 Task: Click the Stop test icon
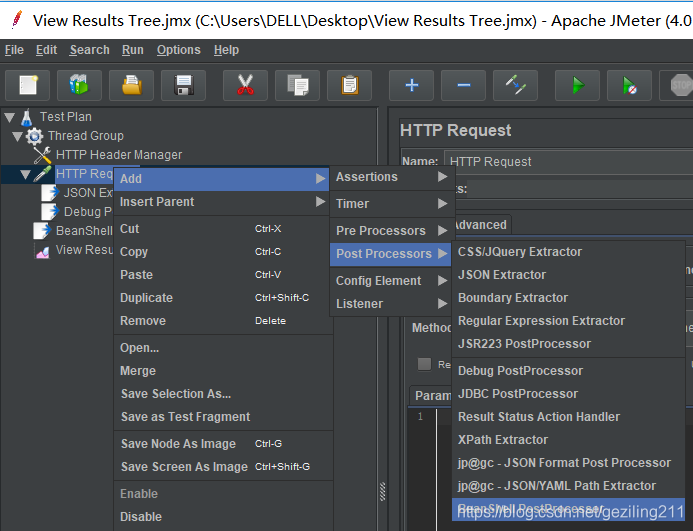678,85
